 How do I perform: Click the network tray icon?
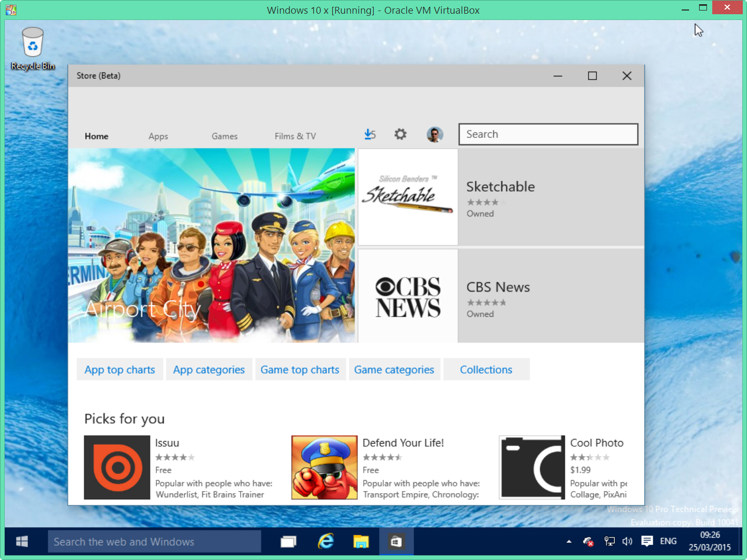[610, 541]
